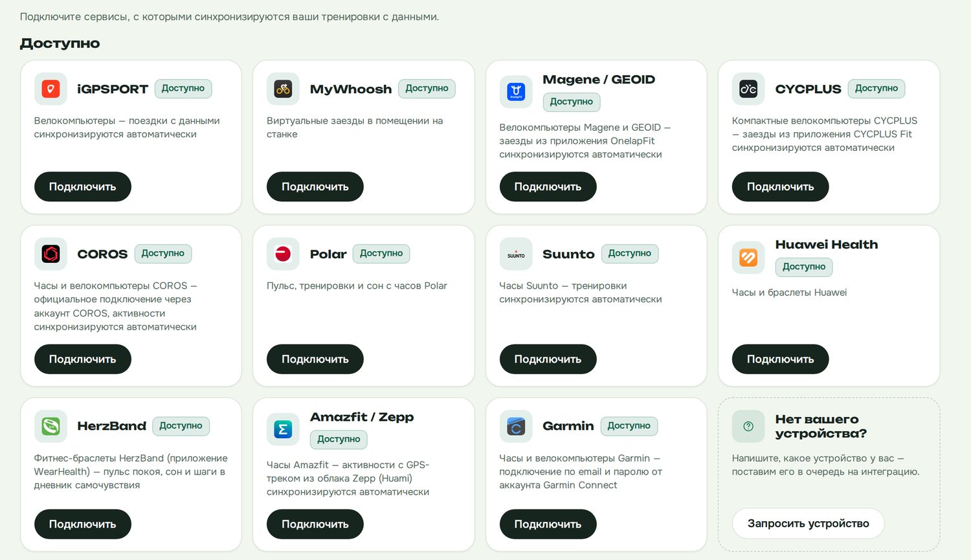Click the Часы и браслеты Huawei description

789,293
